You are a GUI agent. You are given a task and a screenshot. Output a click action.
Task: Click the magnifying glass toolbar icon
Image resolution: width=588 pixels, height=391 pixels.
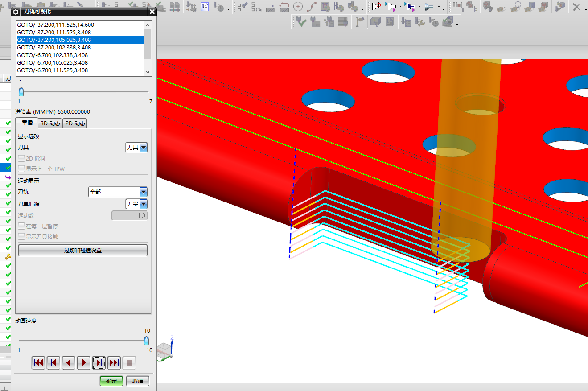[x=517, y=7]
